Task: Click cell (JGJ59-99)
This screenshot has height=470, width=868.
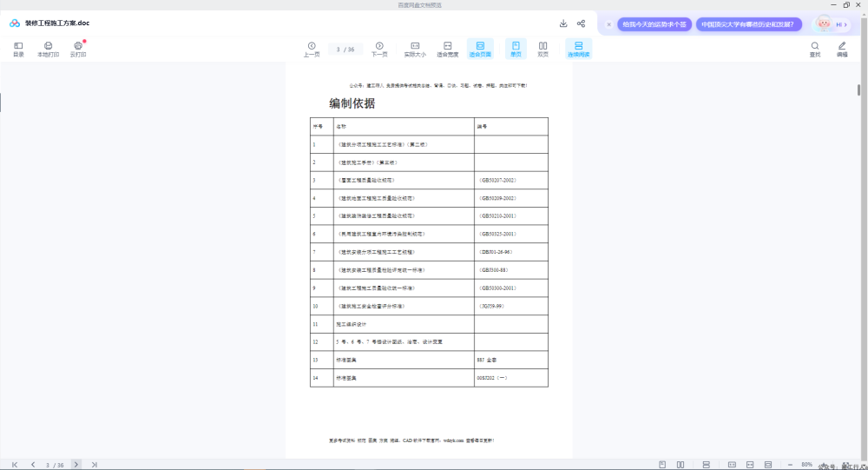Action: tap(491, 306)
